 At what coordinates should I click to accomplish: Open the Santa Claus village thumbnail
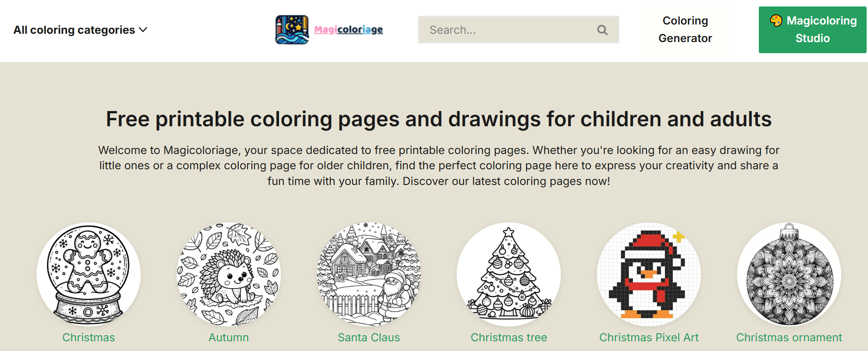pyautogui.click(x=369, y=274)
